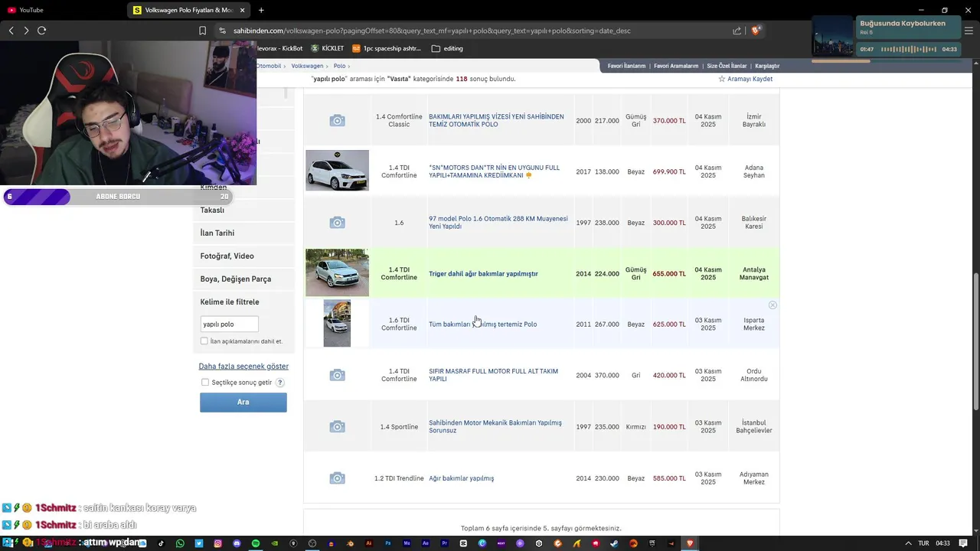The height and width of the screenshot is (551, 980).
Task: Check İlan açıklamalarını dahil et
Action: 204,341
